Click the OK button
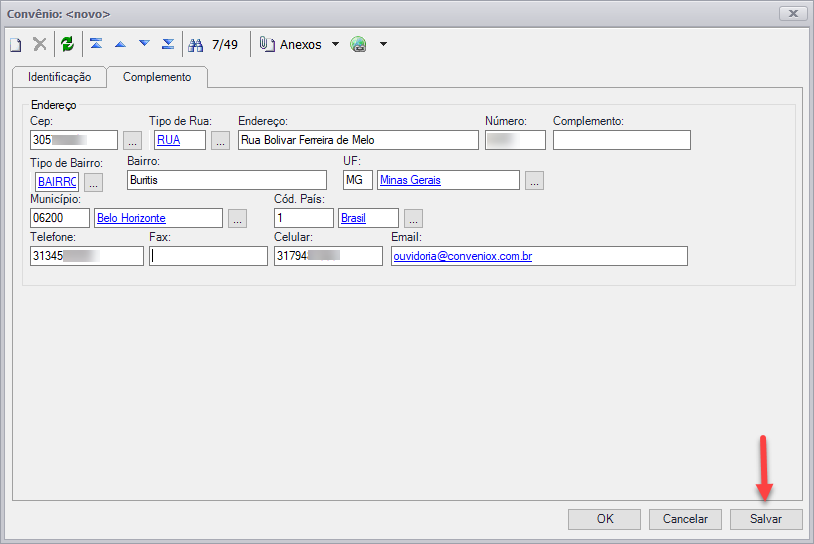This screenshot has height=544, width=814. [604, 519]
